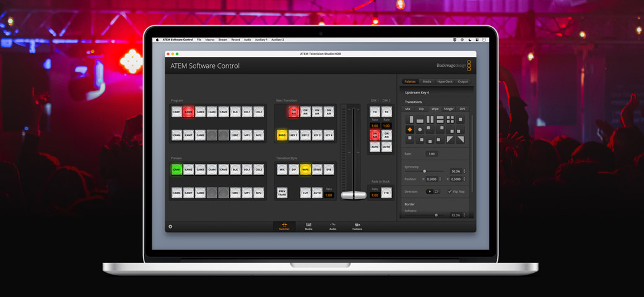The image size is (644, 297).
Task: Click the Border Softness value stepper
Action: pyautogui.click(x=464, y=215)
